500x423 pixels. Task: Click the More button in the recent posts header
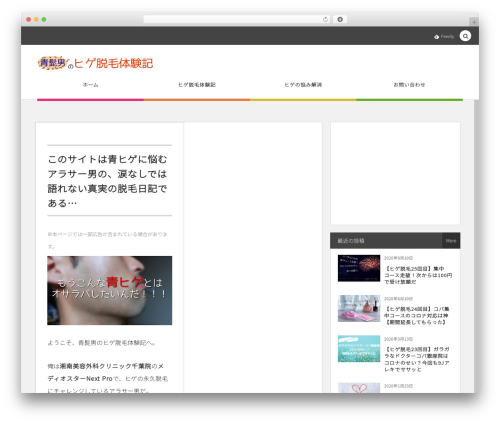tap(451, 241)
